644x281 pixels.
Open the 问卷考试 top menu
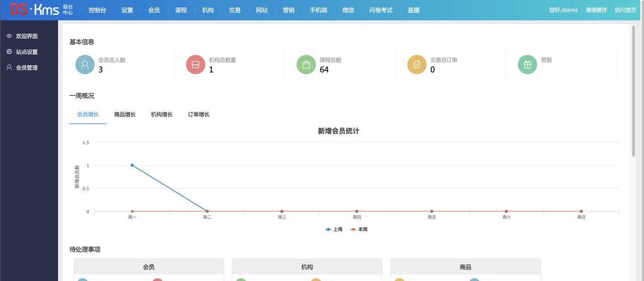(381, 10)
